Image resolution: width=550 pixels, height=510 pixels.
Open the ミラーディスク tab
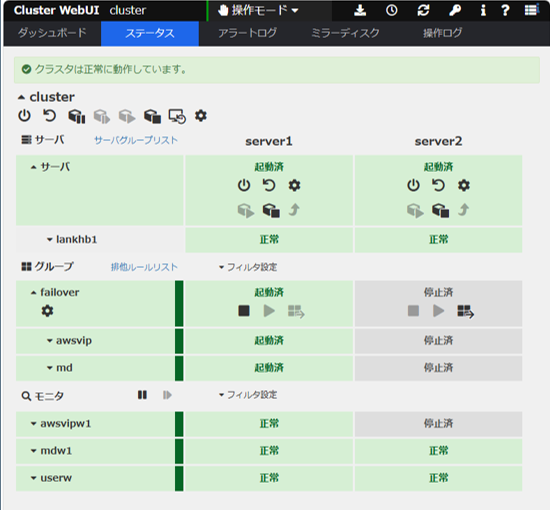[x=345, y=33]
